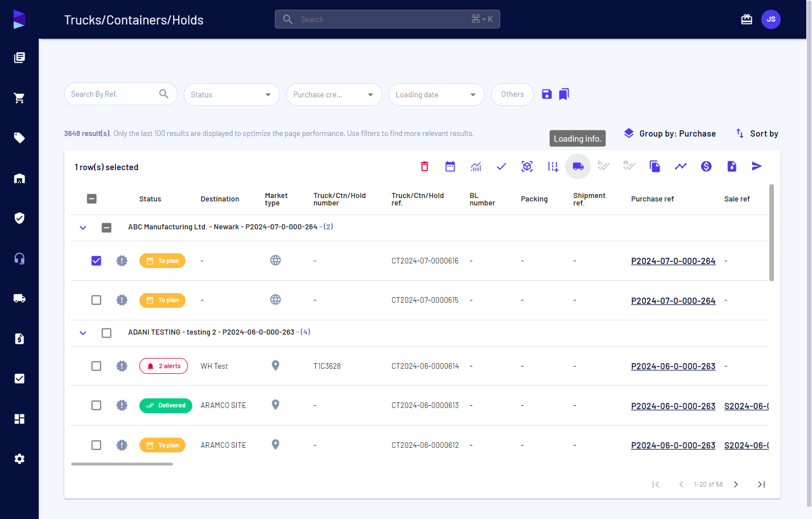Click the dollar coin toolbar icon

click(706, 166)
